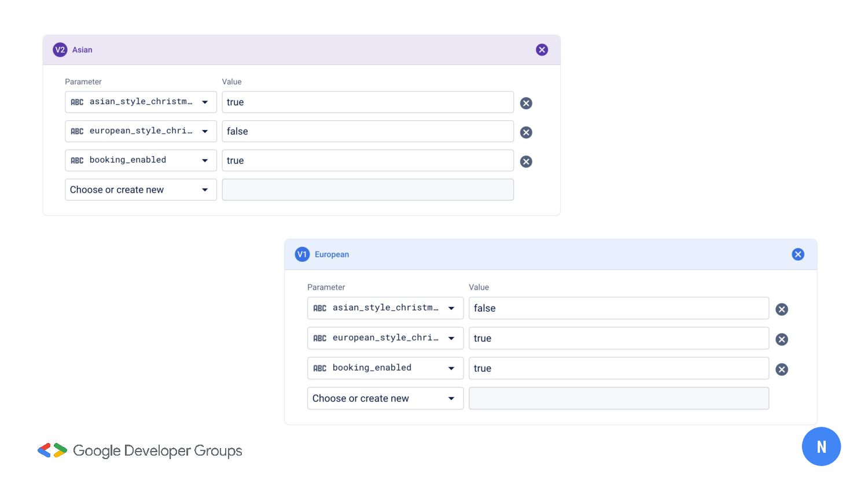The height and width of the screenshot is (488, 868).
Task: Remove asian_style param in European variant
Action: pyautogui.click(x=781, y=309)
